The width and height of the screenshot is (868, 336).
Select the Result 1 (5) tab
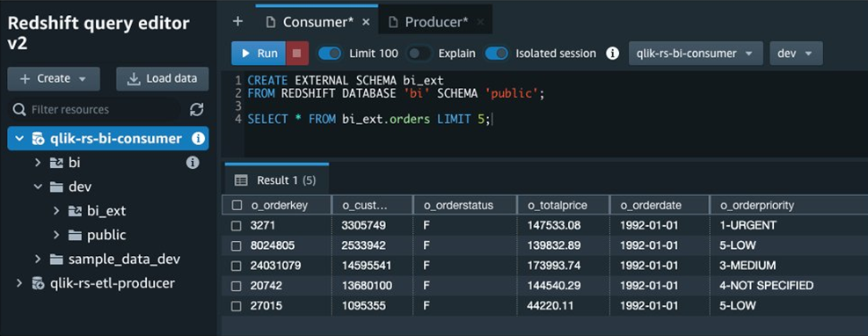tap(276, 180)
